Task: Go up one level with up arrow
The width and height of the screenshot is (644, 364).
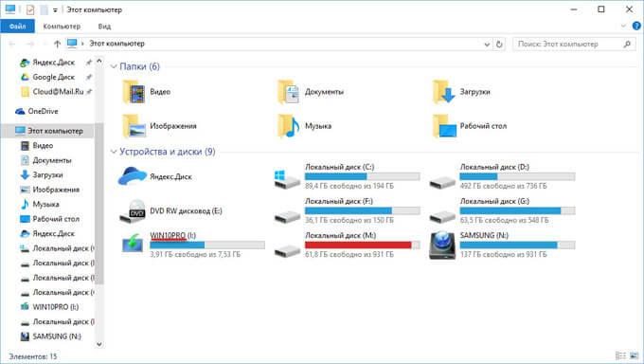Action: [57, 44]
